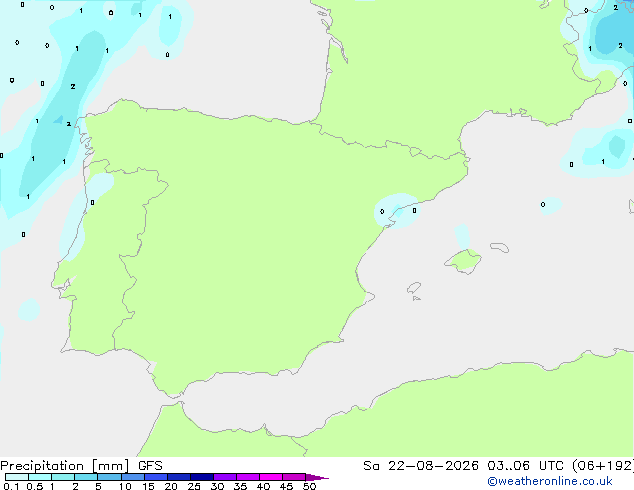Pick the 0.5–1 mm light cyan swatch

pyautogui.click(x=40, y=477)
